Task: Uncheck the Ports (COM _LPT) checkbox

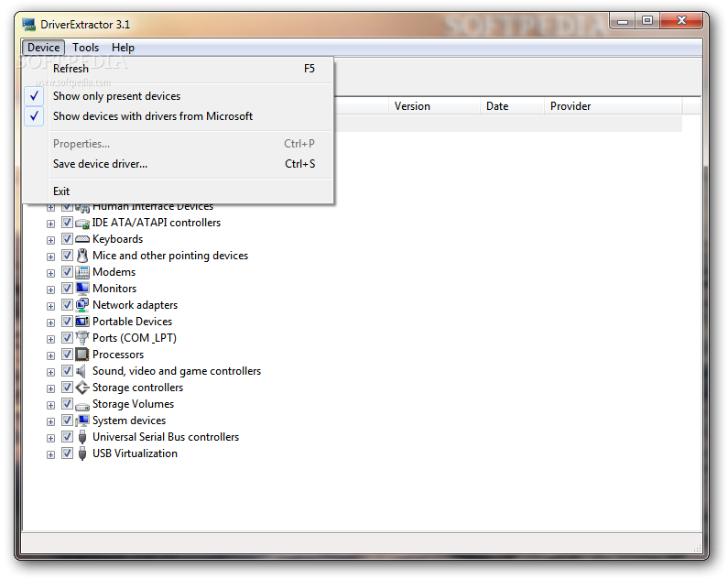Action: tap(67, 338)
